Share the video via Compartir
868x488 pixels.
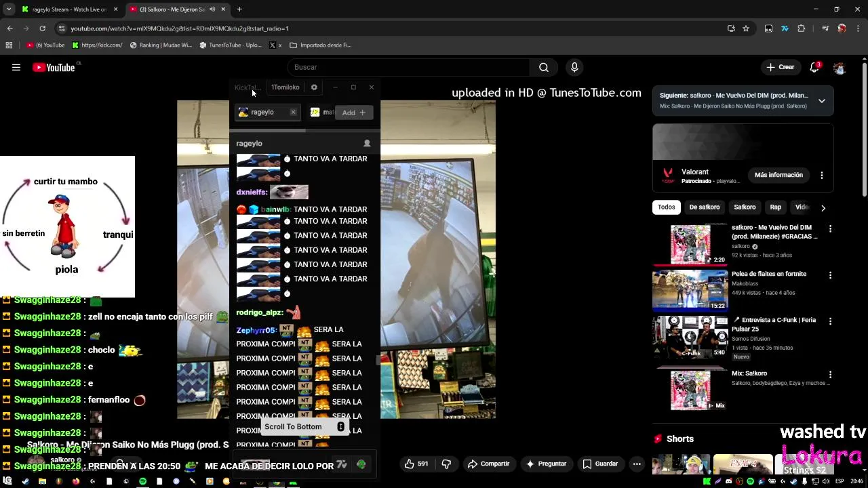(488, 464)
